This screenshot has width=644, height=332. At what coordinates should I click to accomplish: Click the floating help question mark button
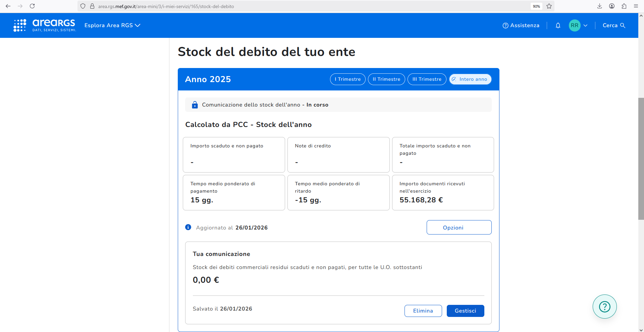coord(604,307)
